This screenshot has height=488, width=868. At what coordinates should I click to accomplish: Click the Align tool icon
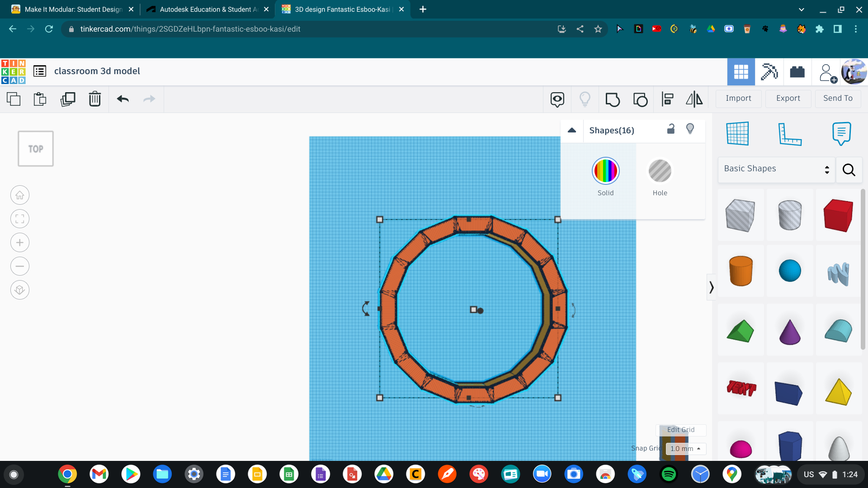coord(666,99)
